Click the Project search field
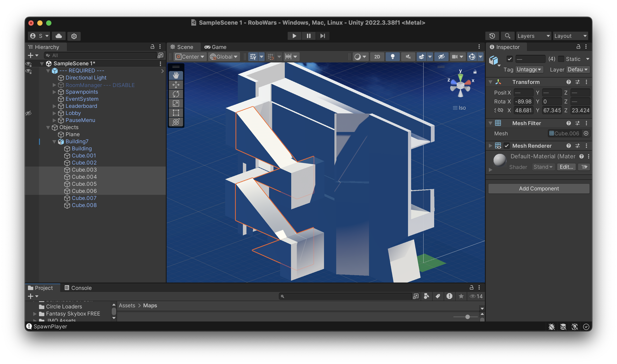Screen dimensions: 617x364 tap(345, 296)
